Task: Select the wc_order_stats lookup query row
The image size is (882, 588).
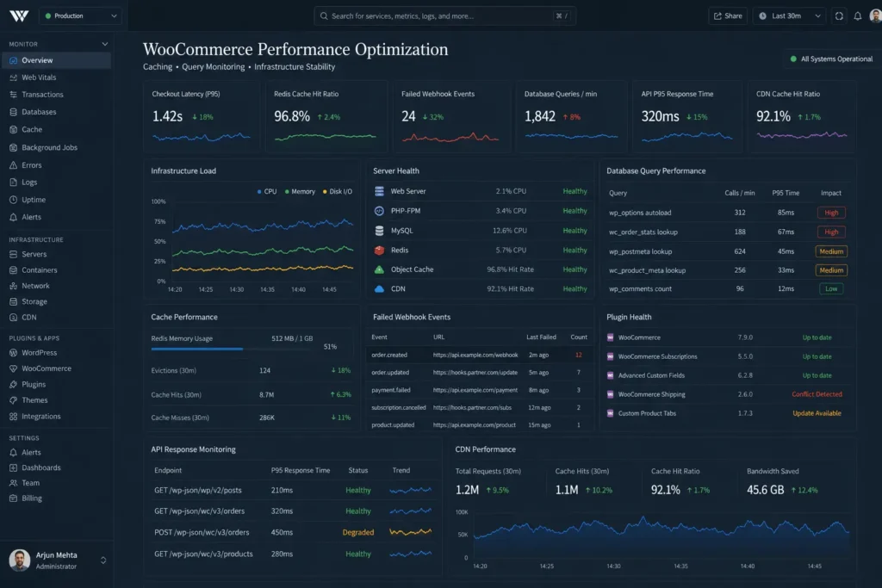Action: (727, 232)
